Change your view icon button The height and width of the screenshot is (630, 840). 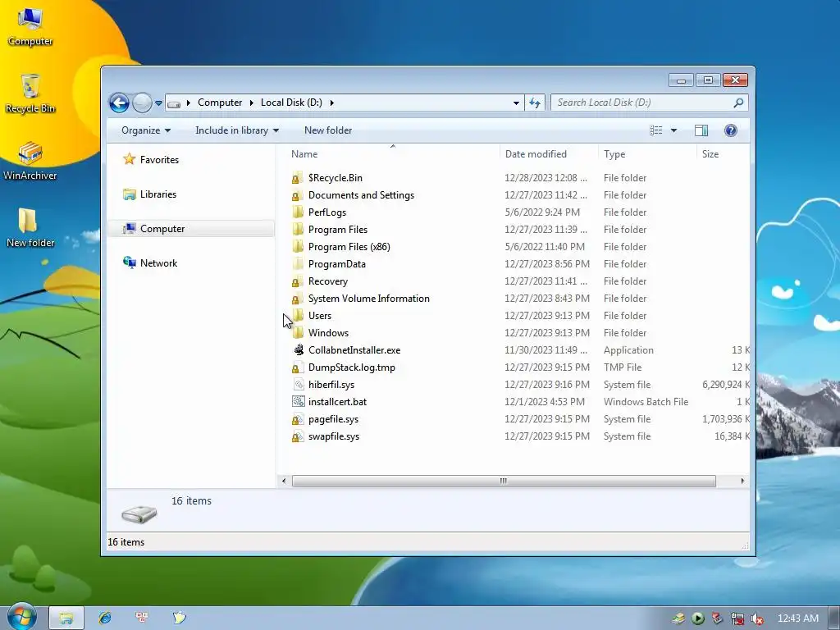tap(655, 130)
